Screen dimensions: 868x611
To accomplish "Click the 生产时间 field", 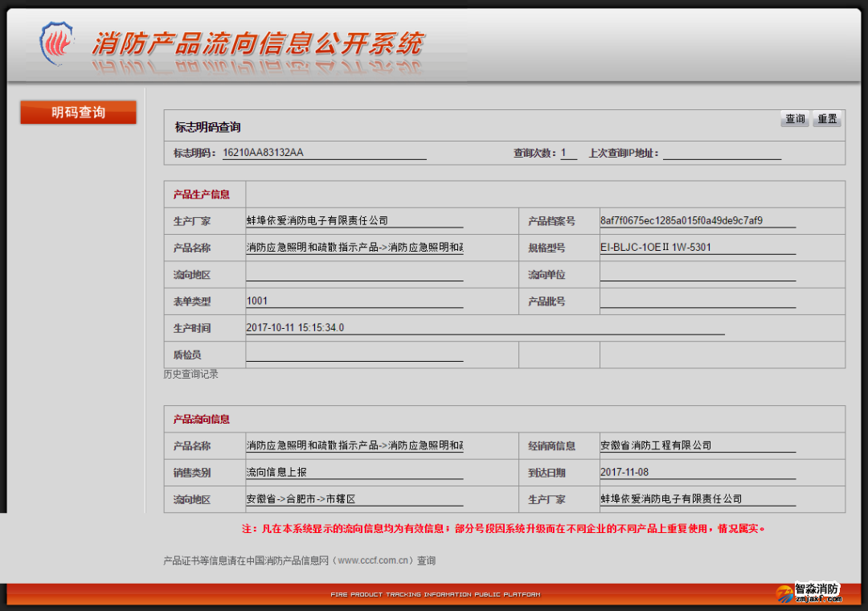I will point(485,328).
